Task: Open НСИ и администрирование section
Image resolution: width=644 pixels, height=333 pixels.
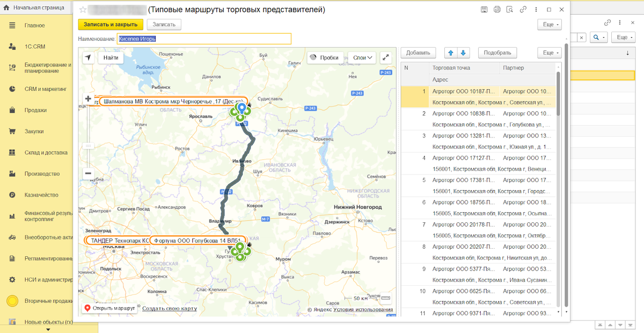Action: click(47, 280)
